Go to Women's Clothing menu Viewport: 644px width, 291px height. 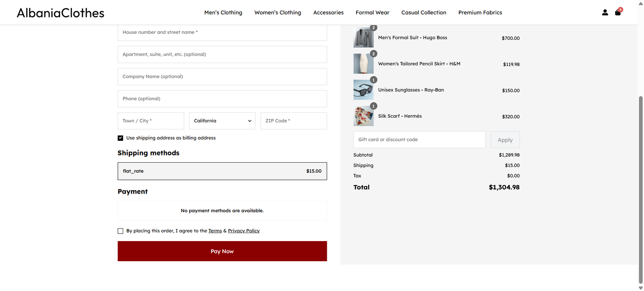(x=278, y=12)
